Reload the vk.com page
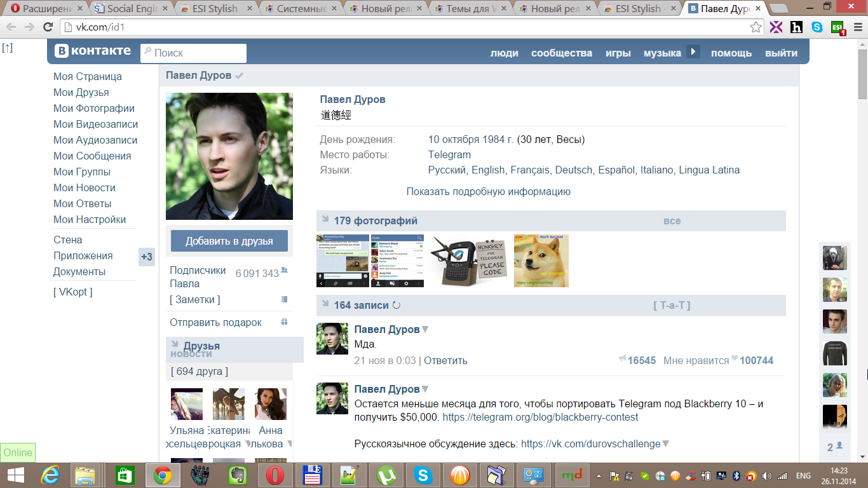 [48, 27]
